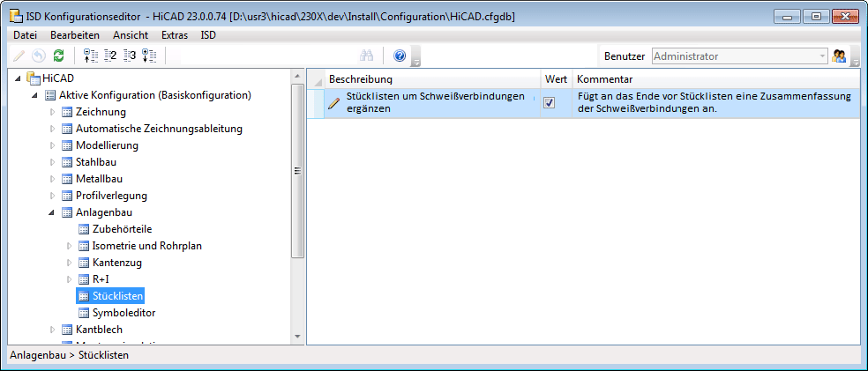
Task: Expand the Stahlbau node
Action: [x=53, y=162]
